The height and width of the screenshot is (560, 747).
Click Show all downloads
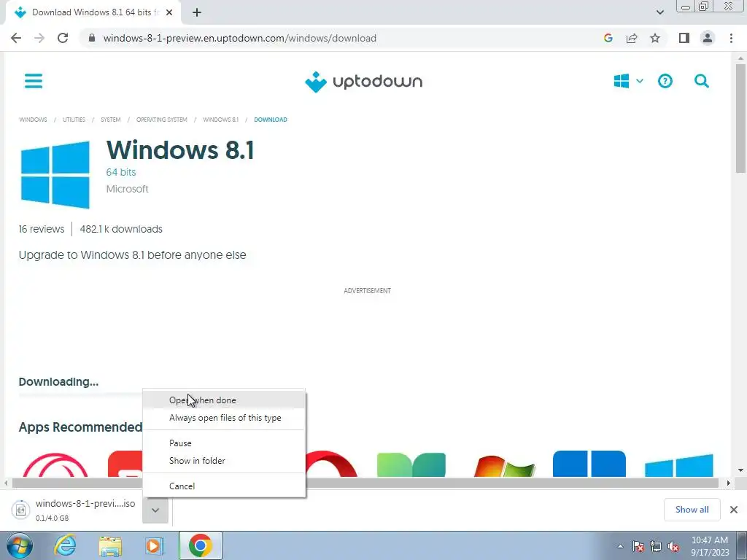[x=692, y=510]
